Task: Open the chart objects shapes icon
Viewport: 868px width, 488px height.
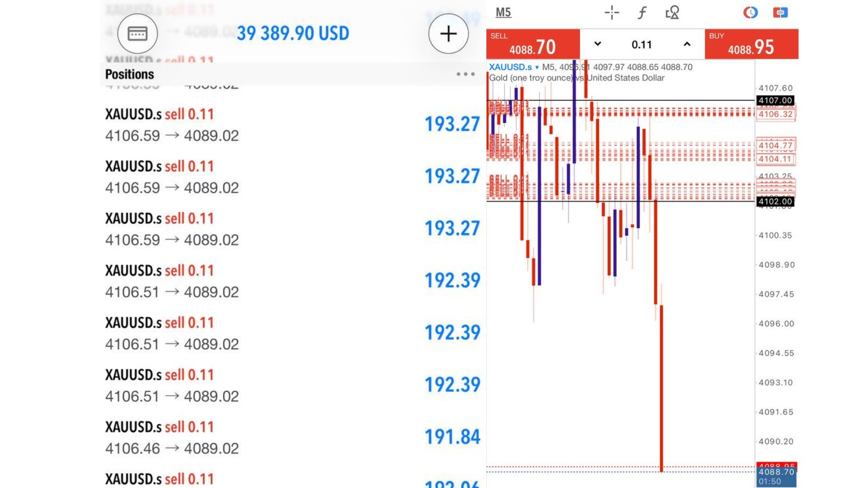Action: click(x=672, y=13)
